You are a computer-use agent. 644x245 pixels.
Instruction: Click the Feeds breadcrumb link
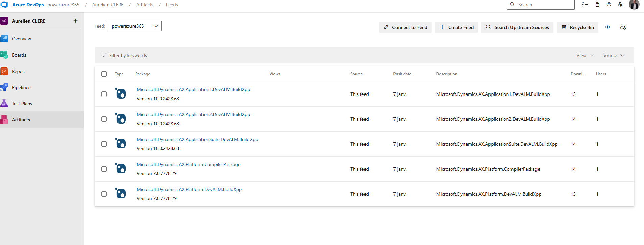click(172, 5)
